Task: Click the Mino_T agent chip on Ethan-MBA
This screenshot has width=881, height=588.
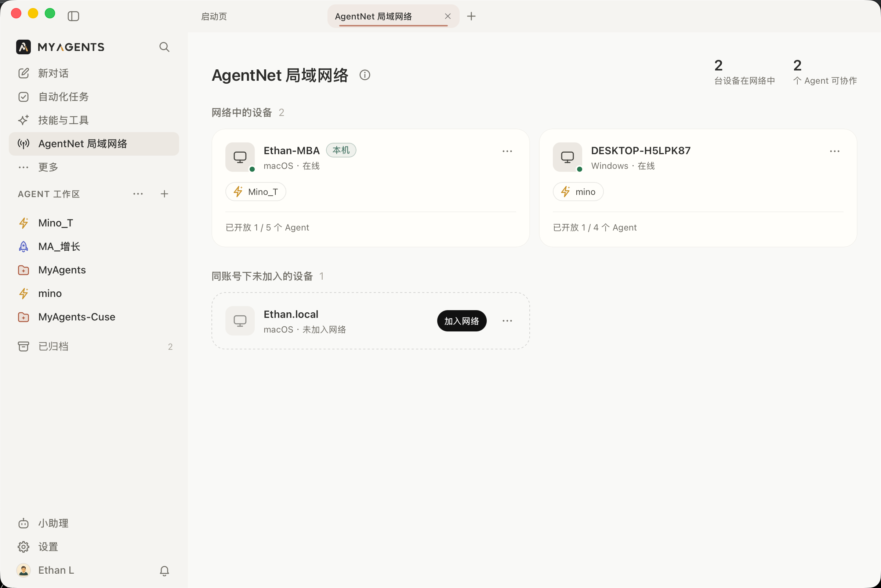Action: (x=256, y=192)
